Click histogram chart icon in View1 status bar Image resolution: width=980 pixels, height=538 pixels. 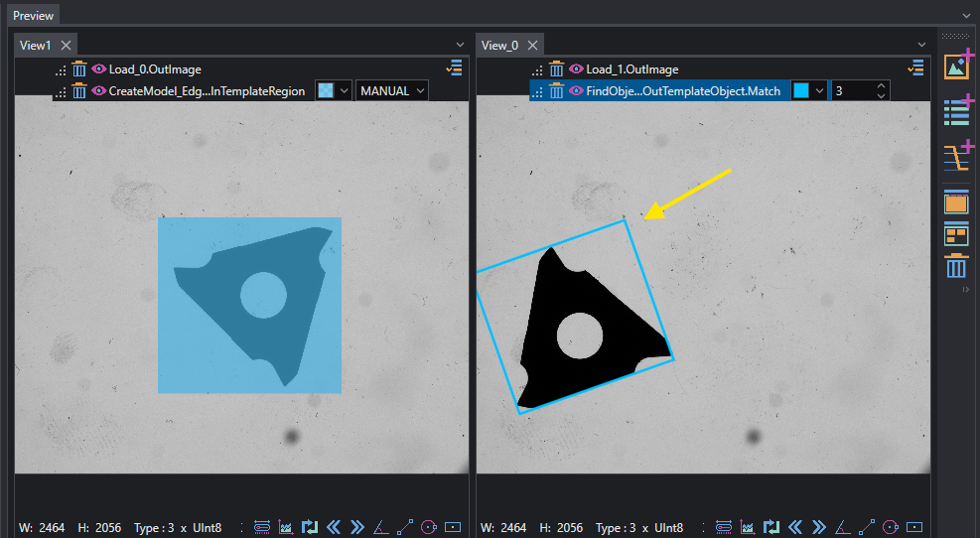[286, 527]
